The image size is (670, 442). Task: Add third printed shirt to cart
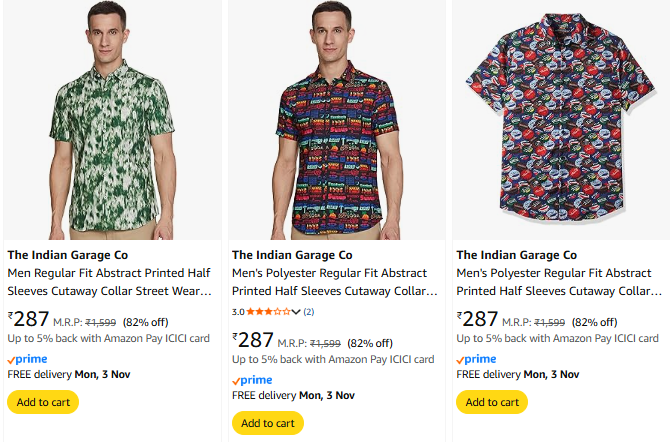tap(492, 402)
